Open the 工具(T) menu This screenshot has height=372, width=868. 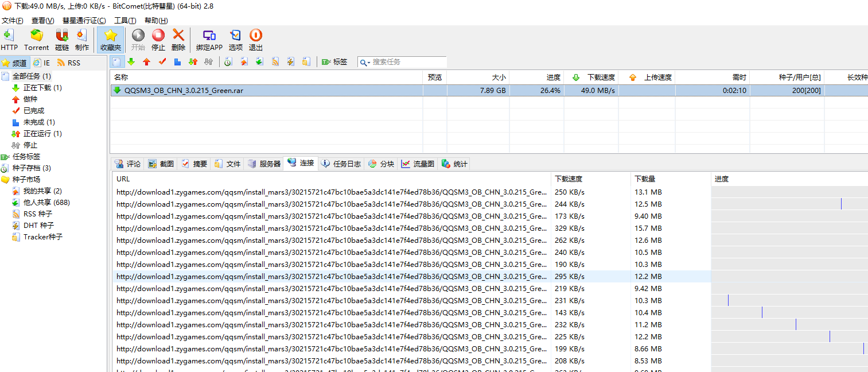click(x=125, y=21)
